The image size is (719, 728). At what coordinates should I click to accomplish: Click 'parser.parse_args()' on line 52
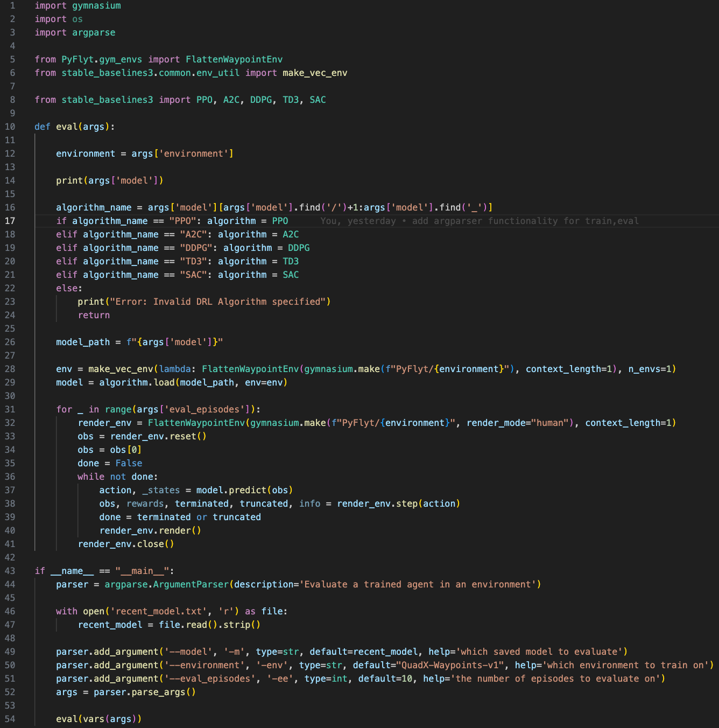pos(144,692)
